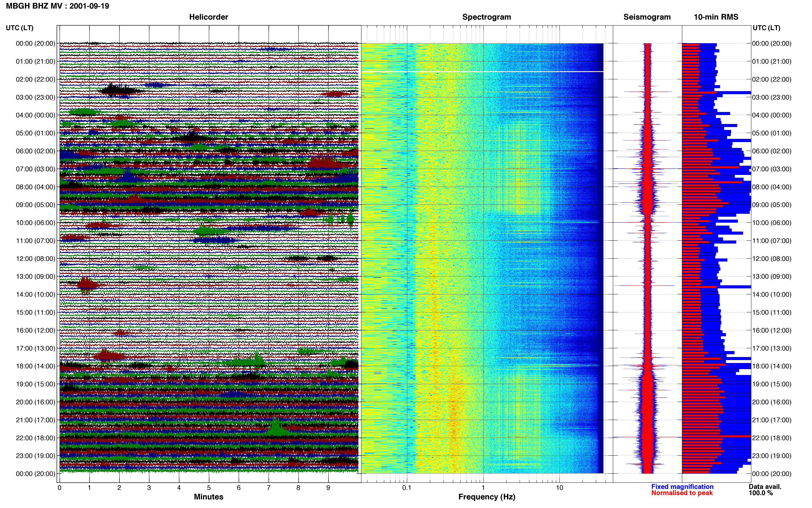
Task: Click the white data-gap line in the spectrogram
Action: coord(482,72)
